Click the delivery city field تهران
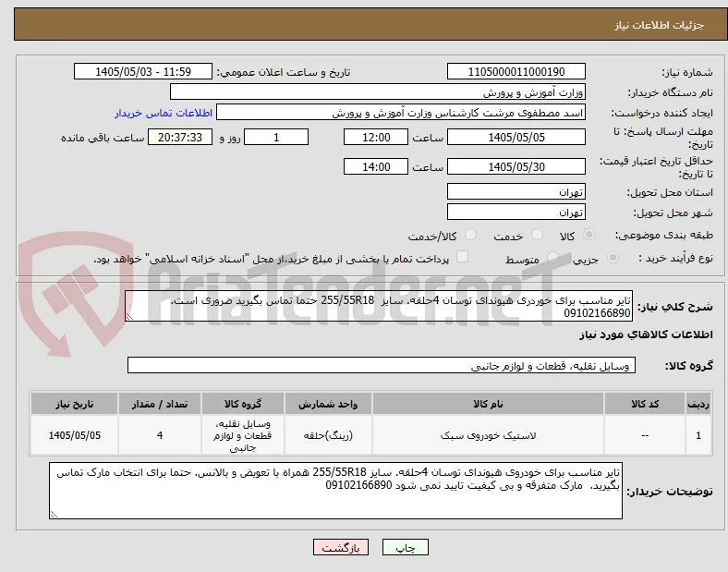 (516, 213)
